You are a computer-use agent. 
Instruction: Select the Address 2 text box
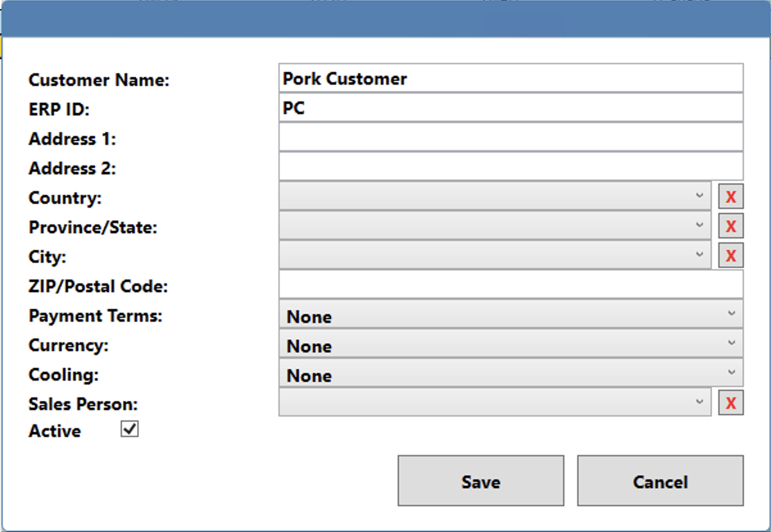511,167
